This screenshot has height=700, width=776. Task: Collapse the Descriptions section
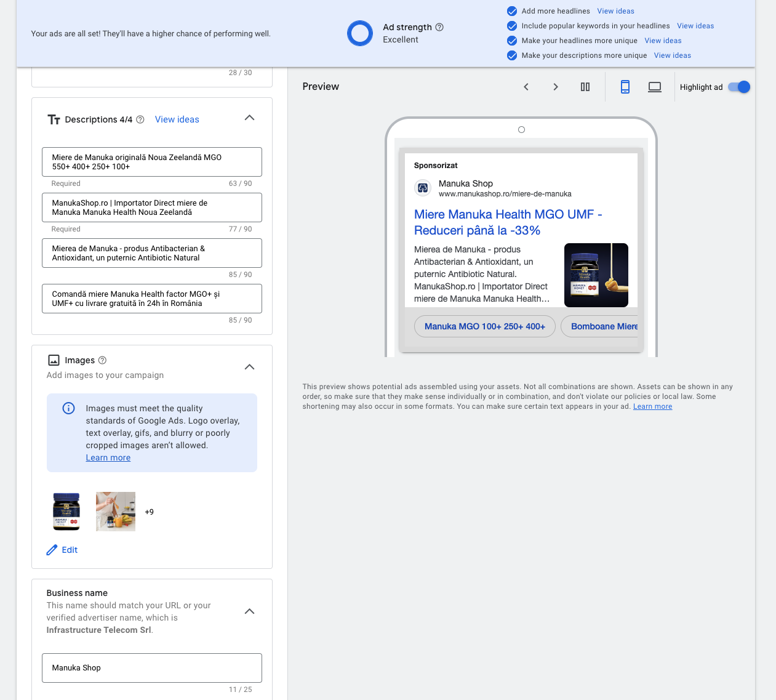pyautogui.click(x=249, y=118)
